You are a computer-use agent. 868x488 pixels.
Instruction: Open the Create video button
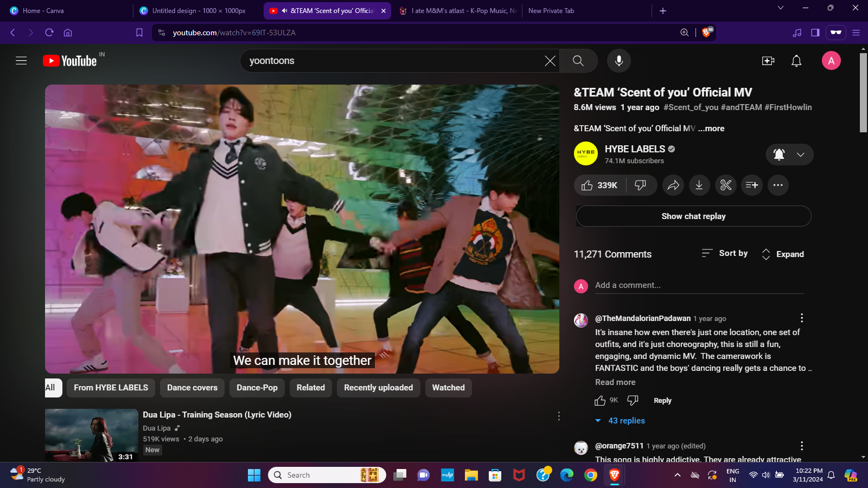click(768, 61)
